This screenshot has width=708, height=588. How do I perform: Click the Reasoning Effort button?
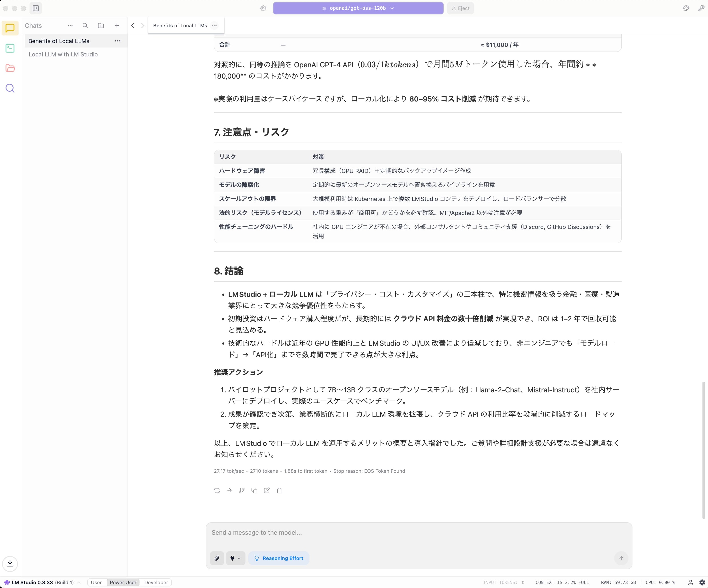click(x=279, y=558)
